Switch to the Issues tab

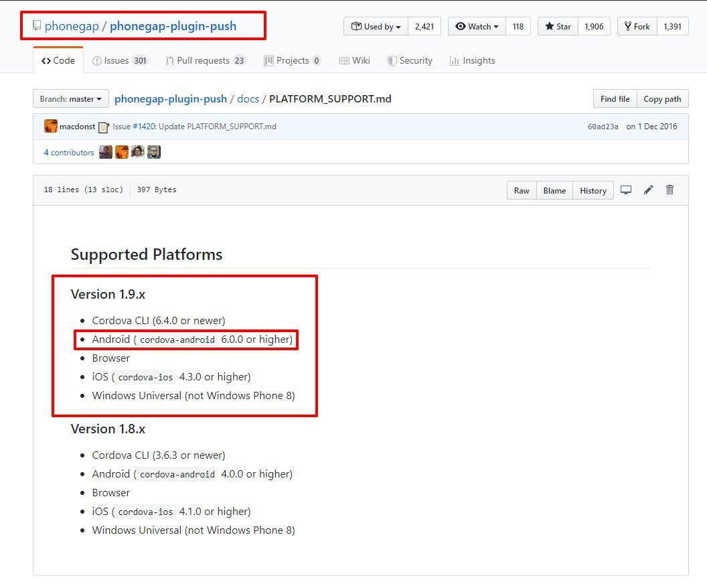pos(120,60)
